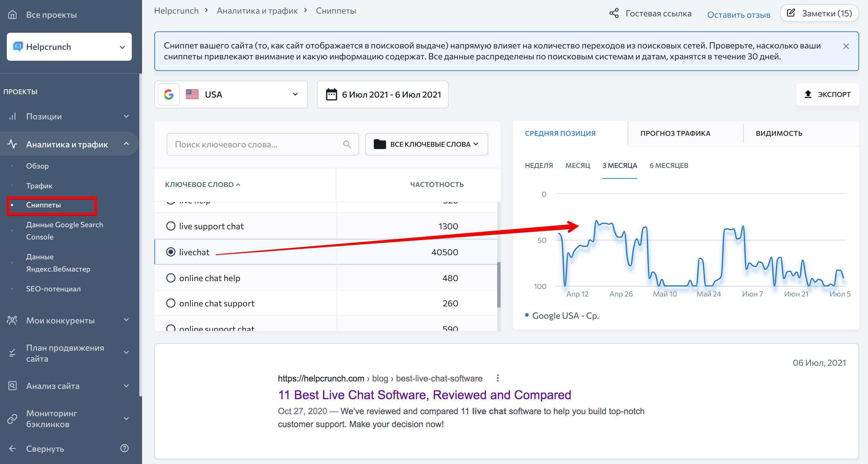Click the magnifier page icon for Анализ сайта
This screenshot has width=868, height=464.
tap(13, 386)
